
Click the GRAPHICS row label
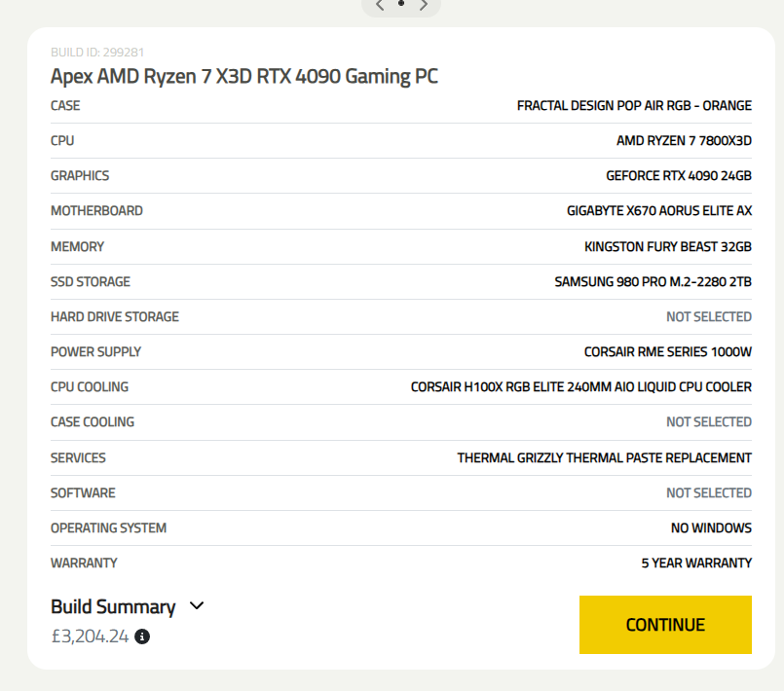(80, 175)
